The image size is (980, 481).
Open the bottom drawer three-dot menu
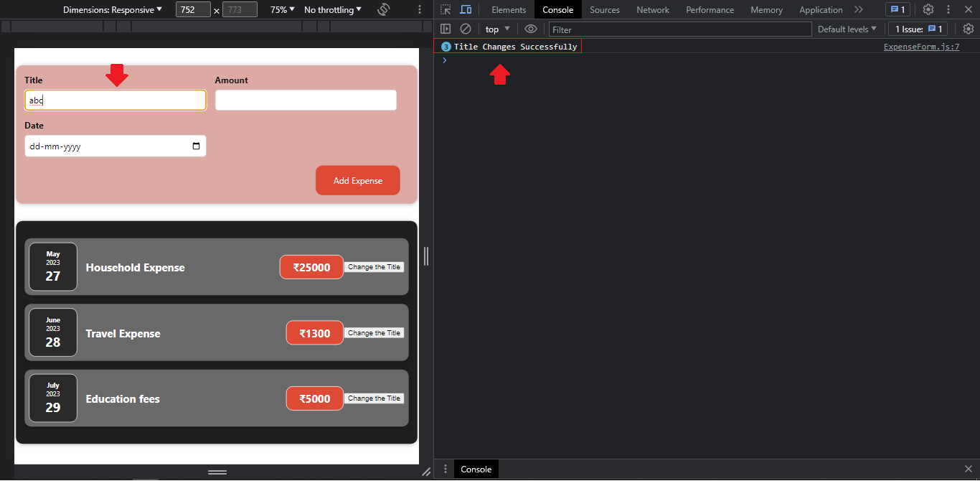tap(446, 470)
